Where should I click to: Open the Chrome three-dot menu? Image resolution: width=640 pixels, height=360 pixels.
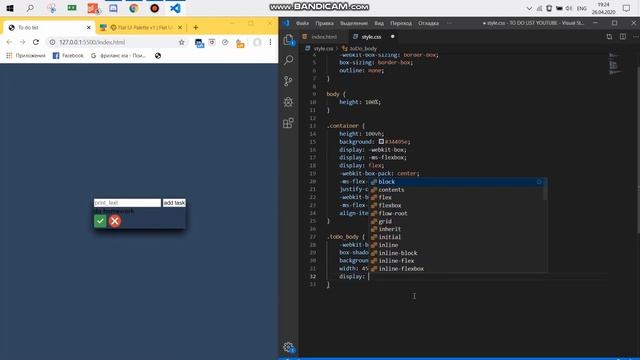(x=270, y=42)
